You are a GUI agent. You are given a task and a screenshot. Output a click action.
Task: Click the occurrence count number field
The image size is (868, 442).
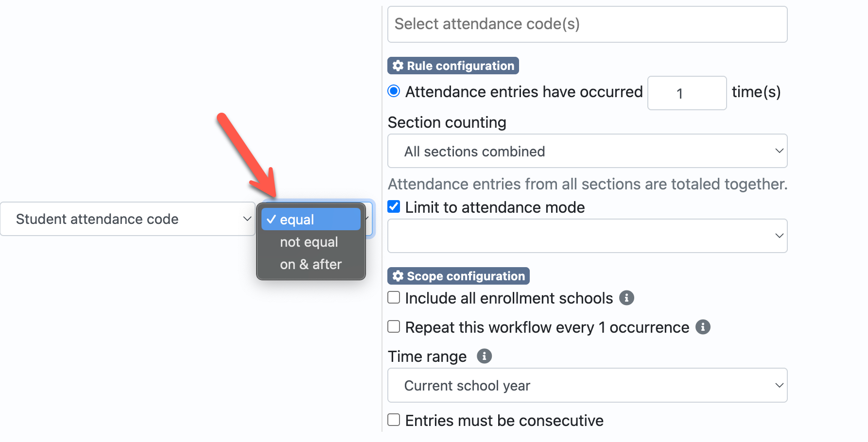coord(687,93)
